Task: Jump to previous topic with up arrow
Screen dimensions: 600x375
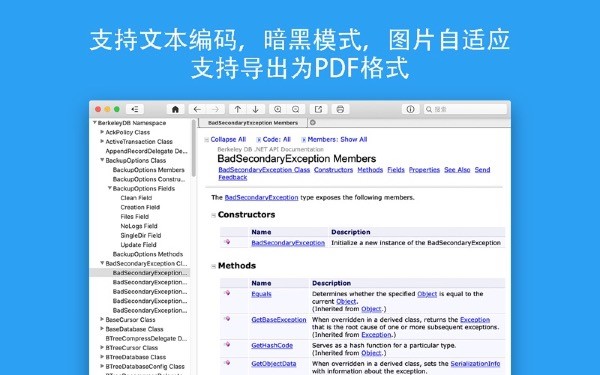Action: point(238,109)
